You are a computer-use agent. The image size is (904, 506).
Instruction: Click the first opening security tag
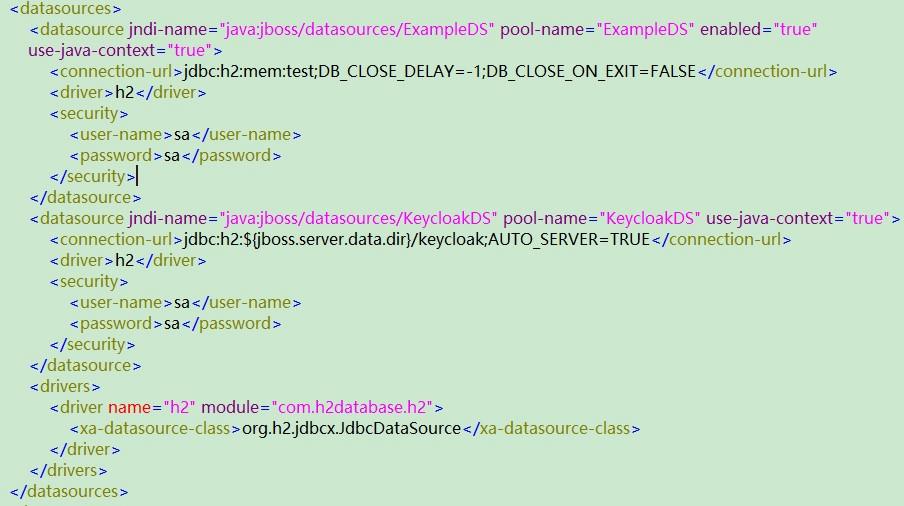[x=89, y=114]
